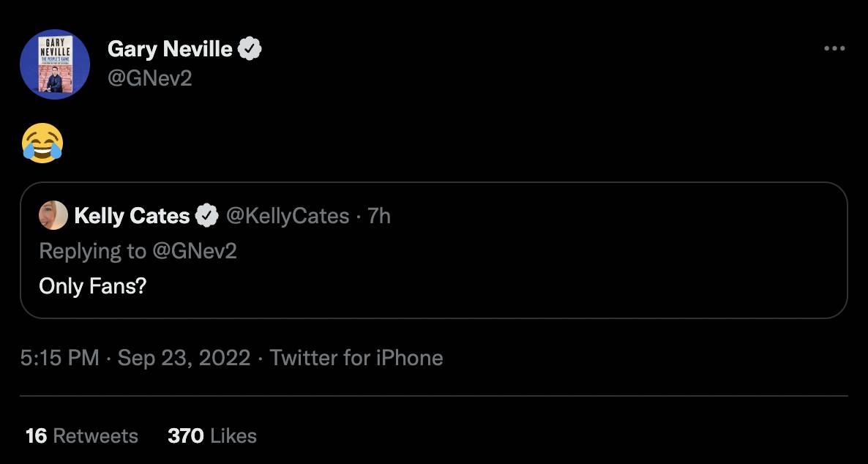Click the Twitter for iPhone source label
This screenshot has width=868, height=464.
[x=356, y=358]
